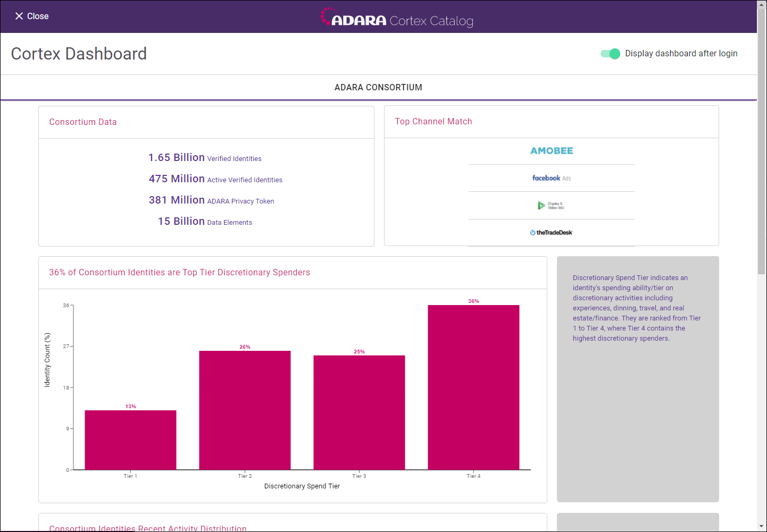The height and width of the screenshot is (532, 767).
Task: Click the "Cortex Dashboard" page title
Action: coord(79,54)
